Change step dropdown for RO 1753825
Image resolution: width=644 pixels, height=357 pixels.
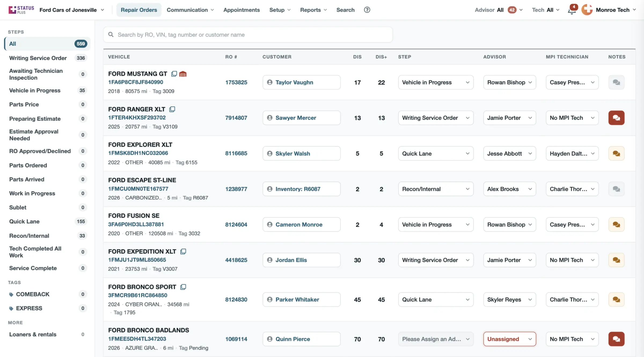click(436, 82)
